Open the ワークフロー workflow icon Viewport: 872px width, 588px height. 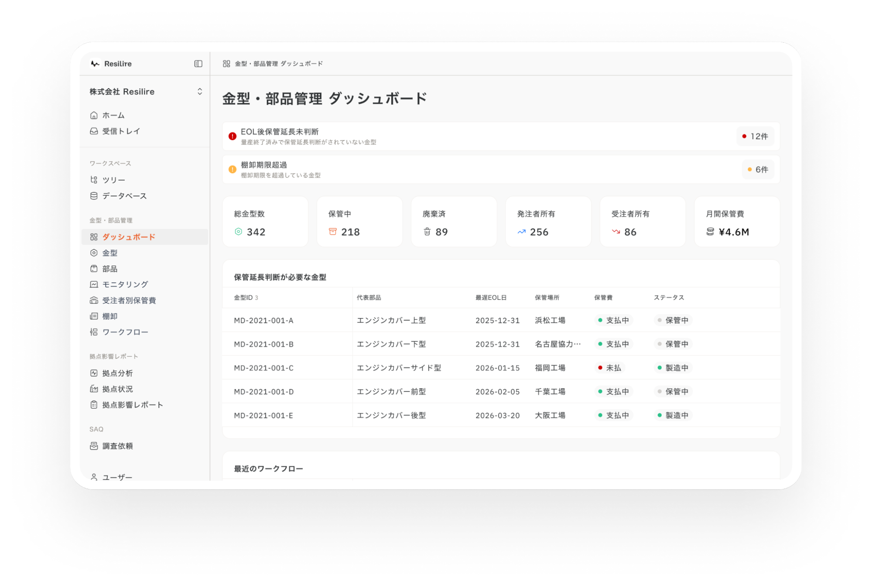point(94,332)
